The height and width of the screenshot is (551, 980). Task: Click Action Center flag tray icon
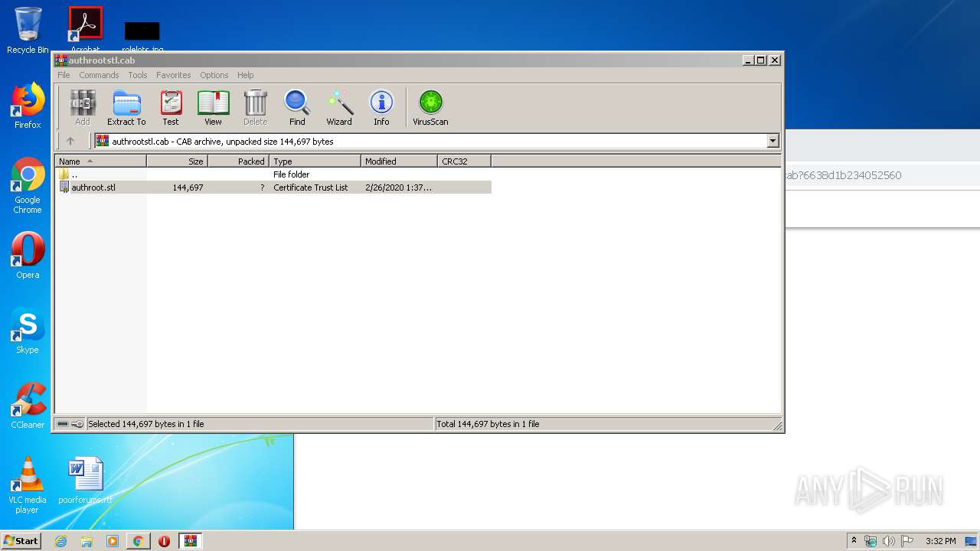(x=907, y=541)
